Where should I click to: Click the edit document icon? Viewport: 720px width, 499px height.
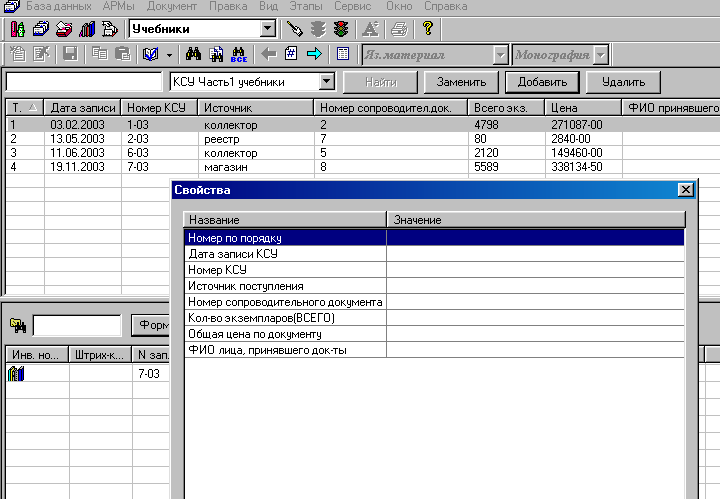point(41,54)
